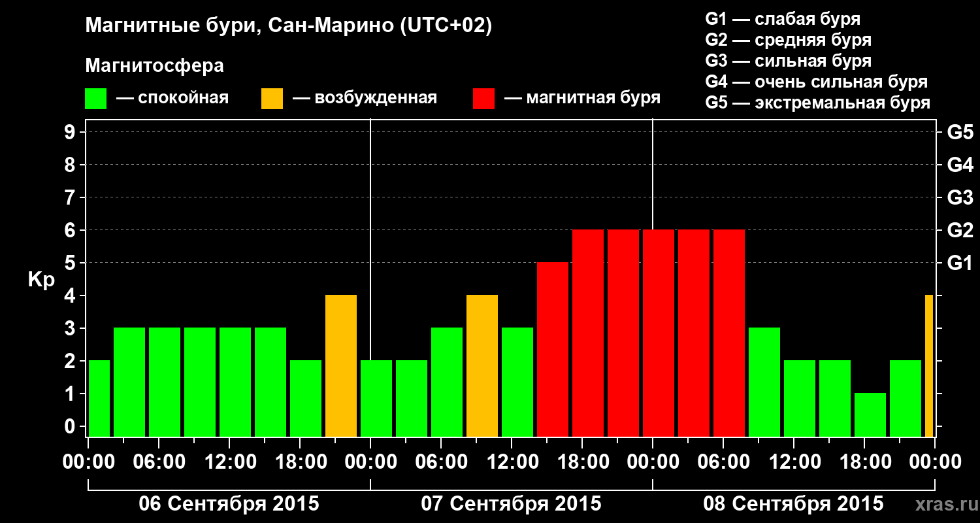This screenshot has width=980, height=523.
Task: Click the '18:00' time label above 08 Сентября
Action: click(864, 463)
